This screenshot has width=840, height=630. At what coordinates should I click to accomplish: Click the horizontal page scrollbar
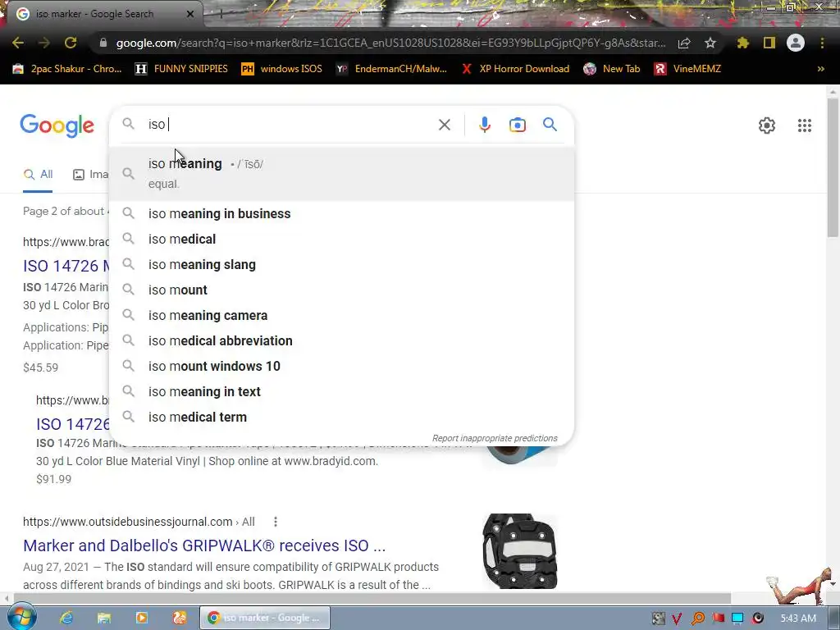(x=372, y=598)
